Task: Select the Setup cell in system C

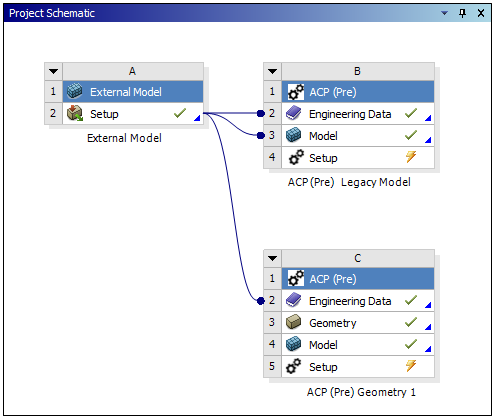Action: click(x=358, y=366)
